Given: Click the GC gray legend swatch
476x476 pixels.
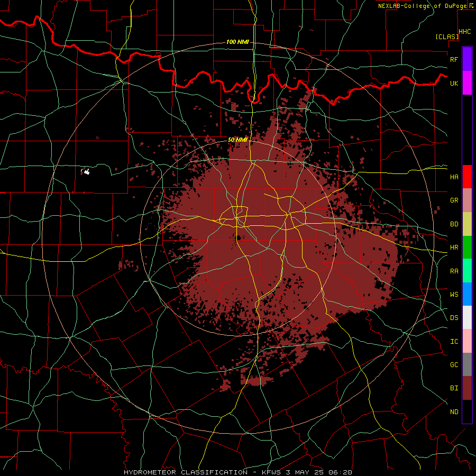Looking at the screenshot, I should 467,364.
